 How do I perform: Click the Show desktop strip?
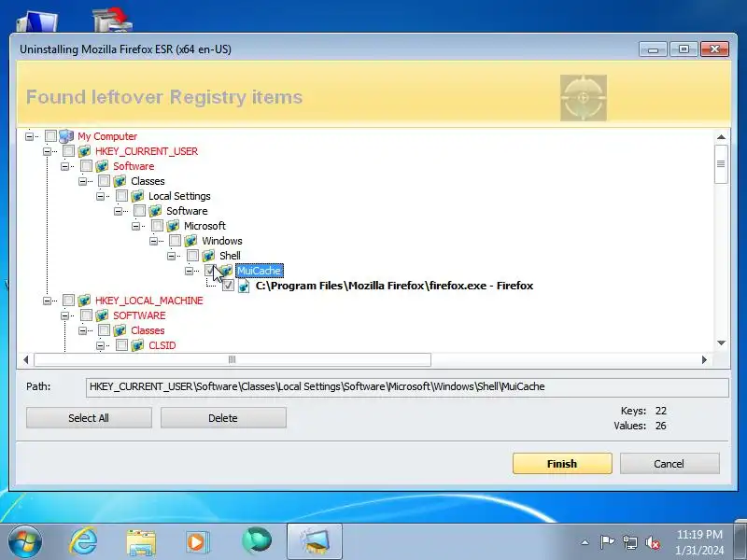[x=741, y=541]
